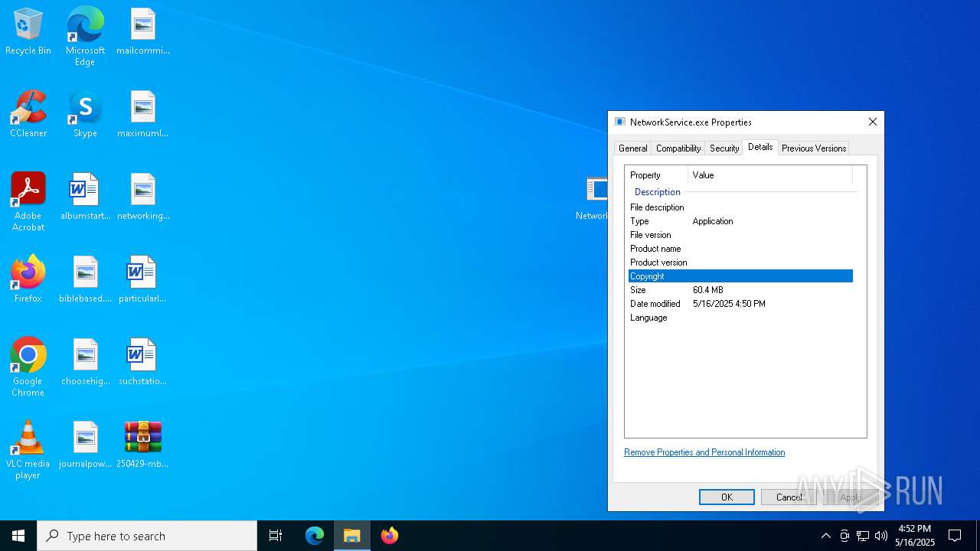The height and width of the screenshot is (551, 980).
Task: Click the Edge icon in the taskbar
Action: pos(315,536)
